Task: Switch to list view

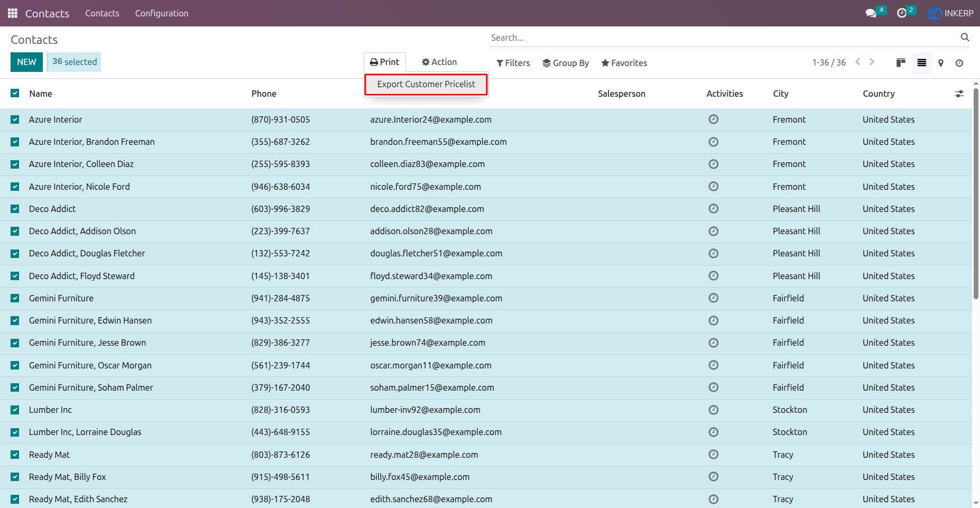Action: point(921,63)
